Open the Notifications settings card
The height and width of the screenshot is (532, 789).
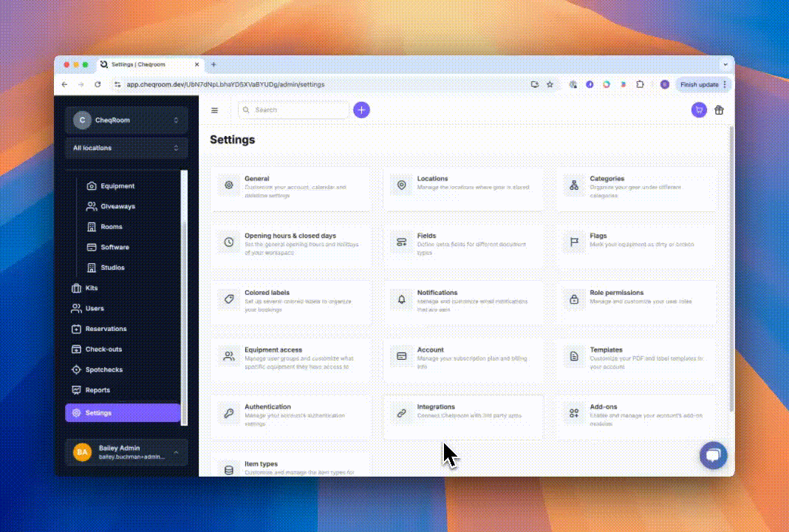tap(463, 303)
